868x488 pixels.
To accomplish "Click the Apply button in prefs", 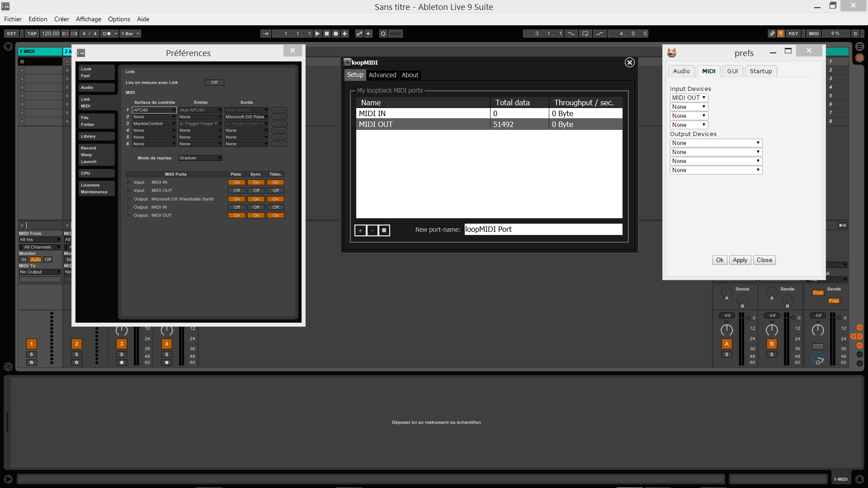I will tap(740, 260).
